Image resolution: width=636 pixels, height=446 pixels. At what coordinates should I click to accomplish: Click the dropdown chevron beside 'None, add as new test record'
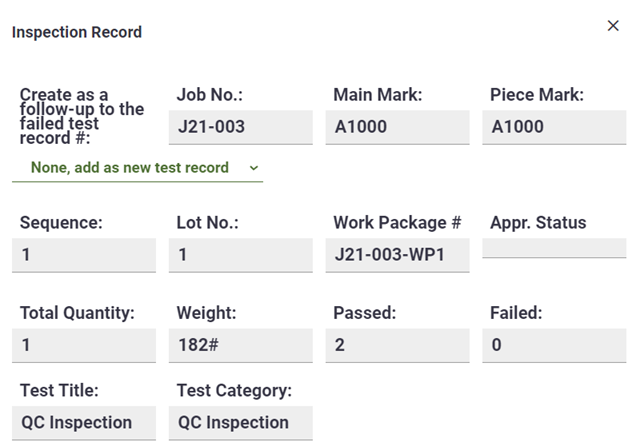click(x=253, y=168)
